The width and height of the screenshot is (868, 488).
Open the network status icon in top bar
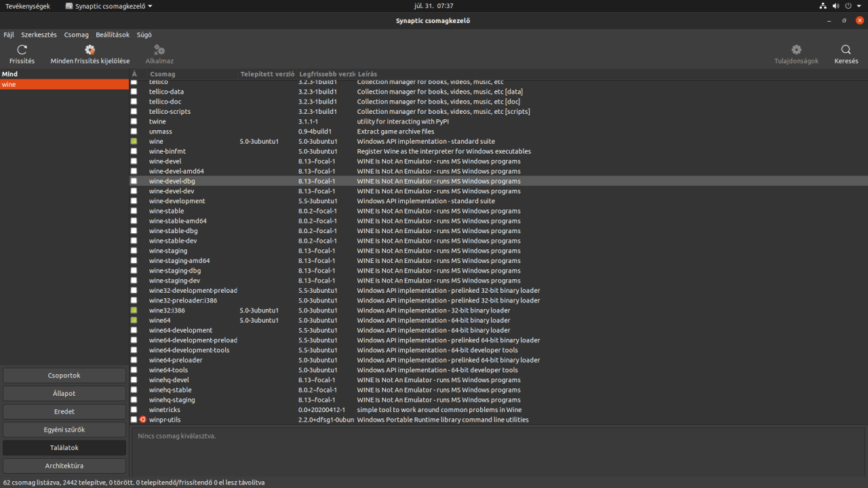823,5
